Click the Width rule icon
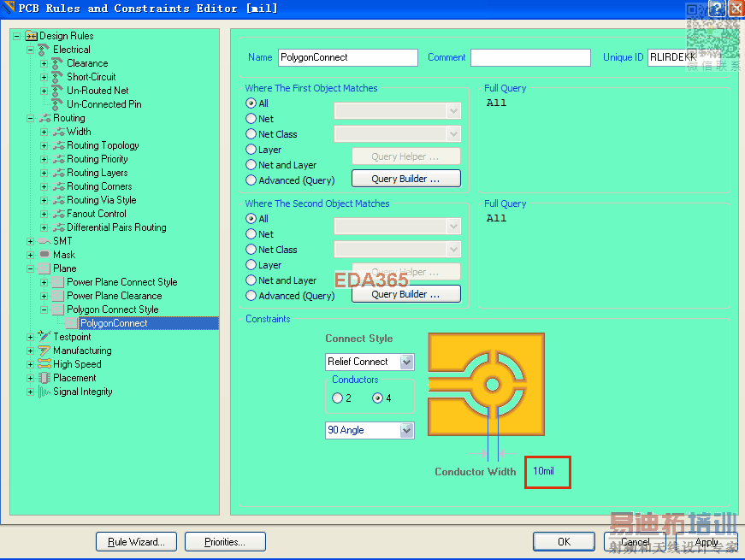 (58, 132)
